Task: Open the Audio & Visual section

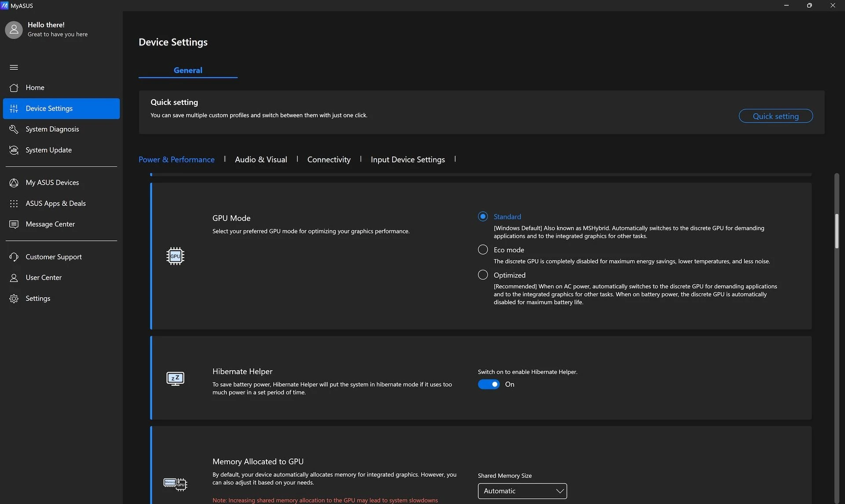Action: point(261,159)
